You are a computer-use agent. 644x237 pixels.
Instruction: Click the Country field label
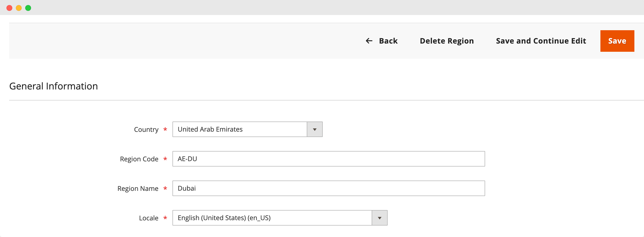pos(146,130)
